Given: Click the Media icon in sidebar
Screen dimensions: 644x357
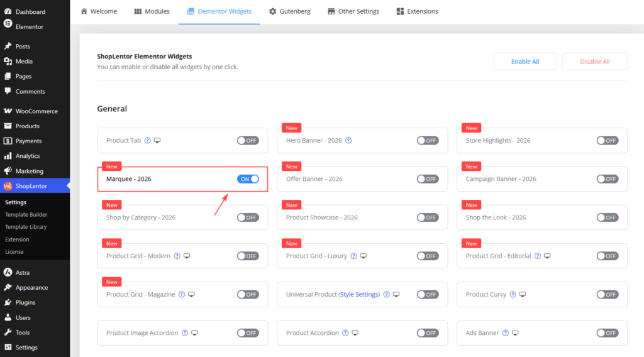Looking at the screenshot, I should click(8, 61).
